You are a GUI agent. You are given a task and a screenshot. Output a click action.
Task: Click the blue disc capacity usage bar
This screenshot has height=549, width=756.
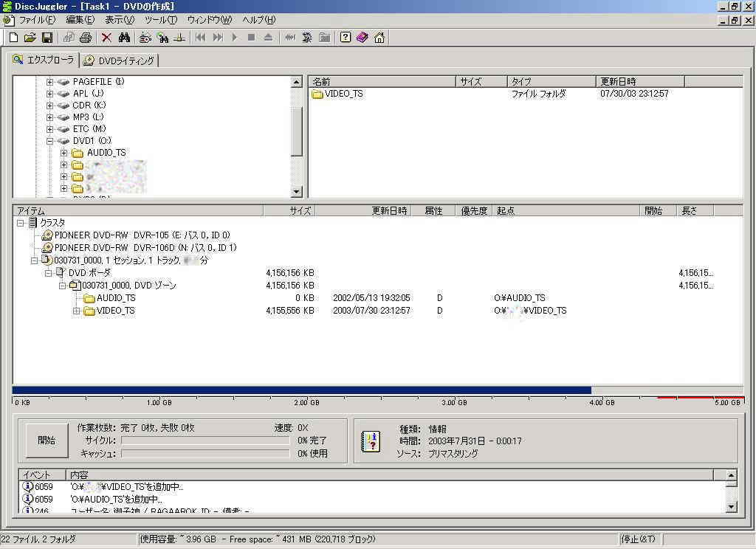302,390
